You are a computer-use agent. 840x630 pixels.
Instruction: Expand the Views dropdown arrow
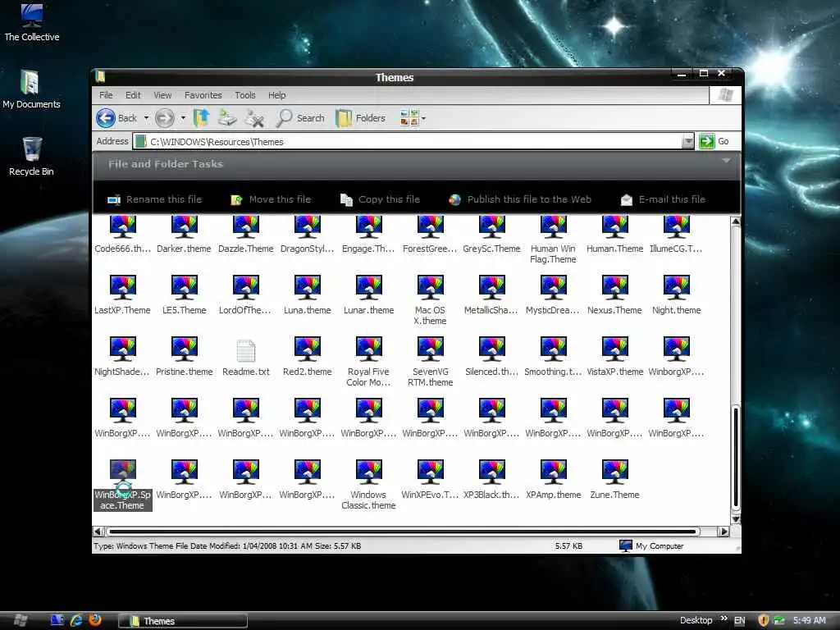424,118
